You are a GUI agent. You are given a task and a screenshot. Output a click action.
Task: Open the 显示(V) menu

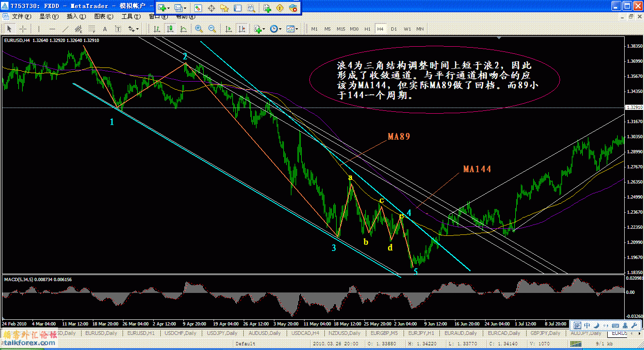tap(49, 17)
